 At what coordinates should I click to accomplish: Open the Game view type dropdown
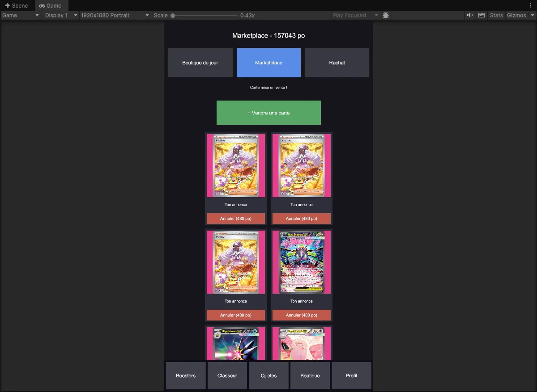(21, 15)
